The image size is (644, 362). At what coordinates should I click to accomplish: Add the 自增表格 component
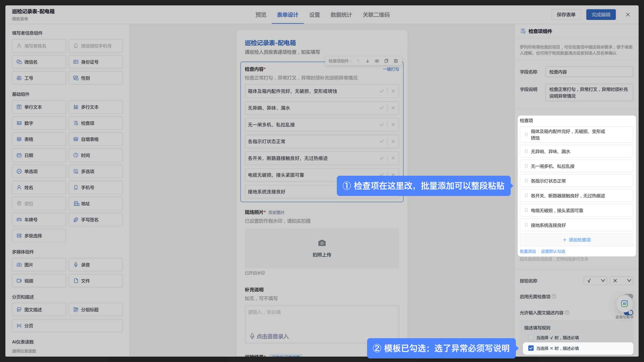click(96, 139)
